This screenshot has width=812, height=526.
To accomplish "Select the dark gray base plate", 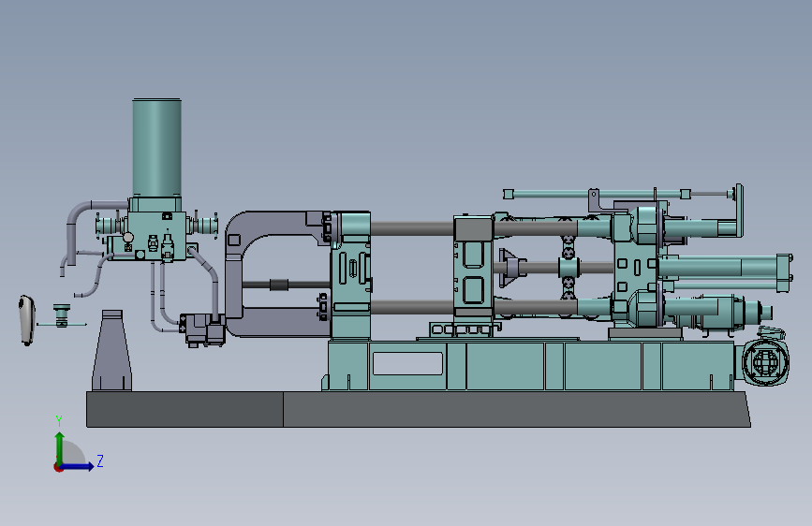I will click(418, 409).
